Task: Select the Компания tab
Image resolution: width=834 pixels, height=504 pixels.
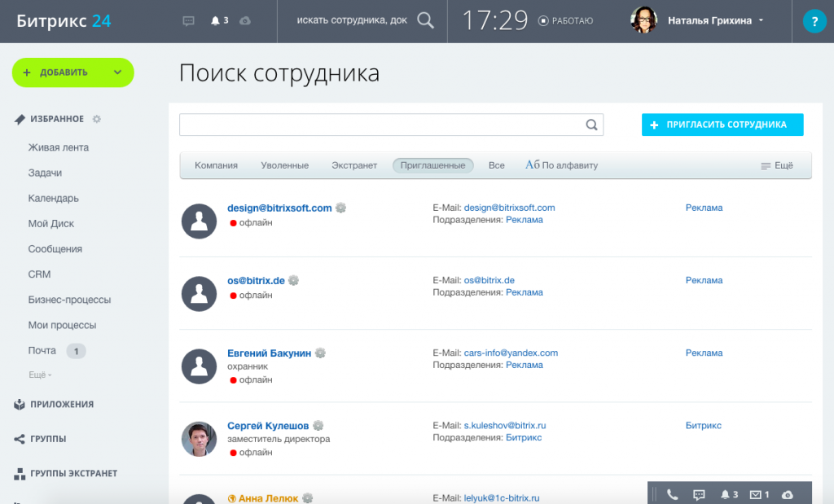Action: point(216,165)
